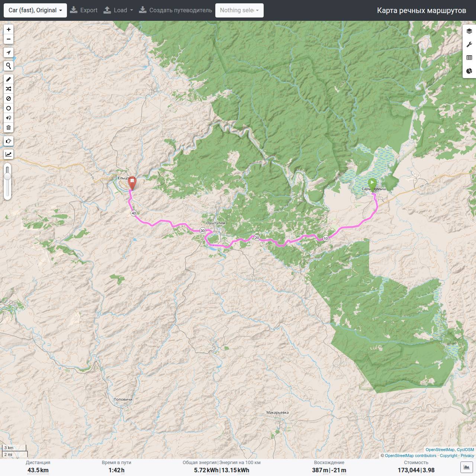Click the Export button
This screenshot has height=476, width=476.
[x=84, y=10]
